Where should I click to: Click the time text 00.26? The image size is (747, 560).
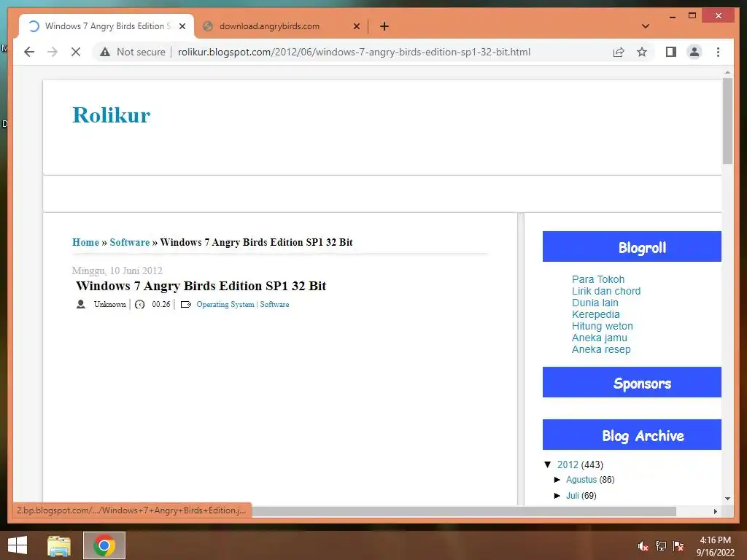coord(161,304)
